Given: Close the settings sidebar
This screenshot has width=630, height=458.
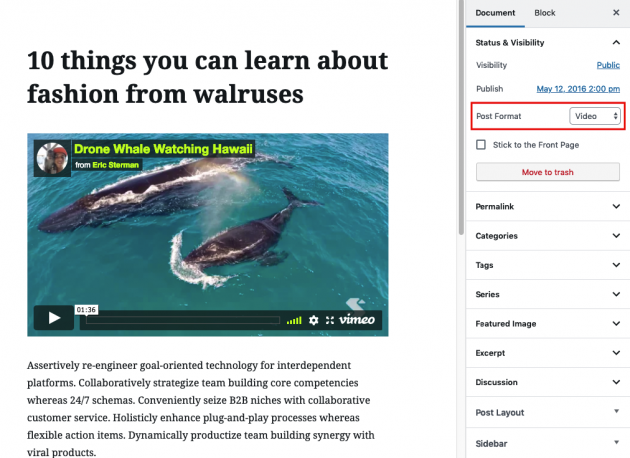Looking at the screenshot, I should 616,13.
